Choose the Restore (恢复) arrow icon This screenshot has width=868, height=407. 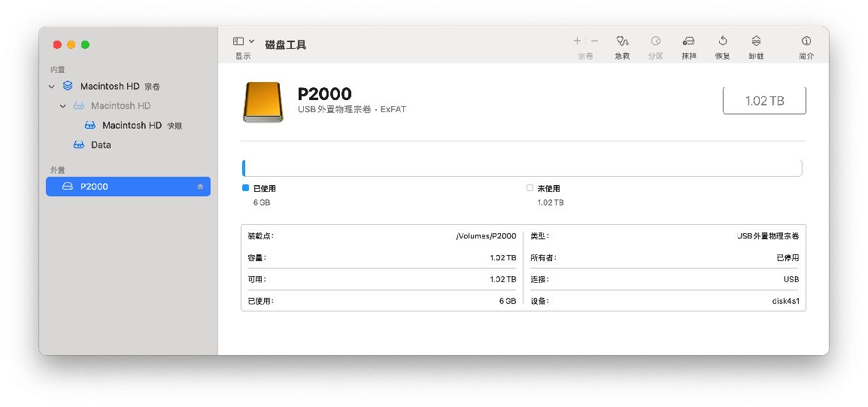pos(722,41)
